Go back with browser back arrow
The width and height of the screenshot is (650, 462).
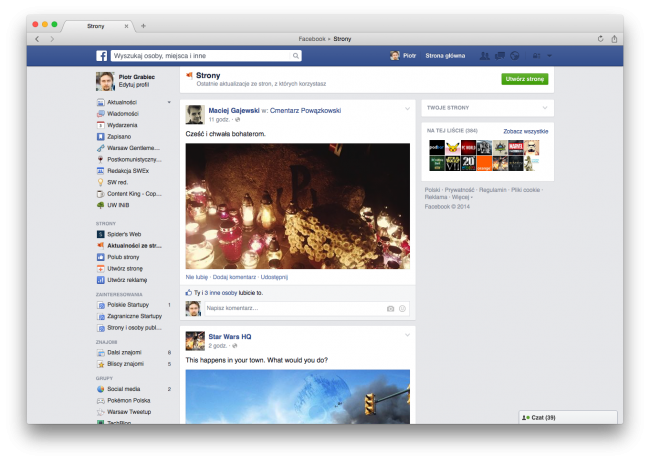click(x=37, y=39)
